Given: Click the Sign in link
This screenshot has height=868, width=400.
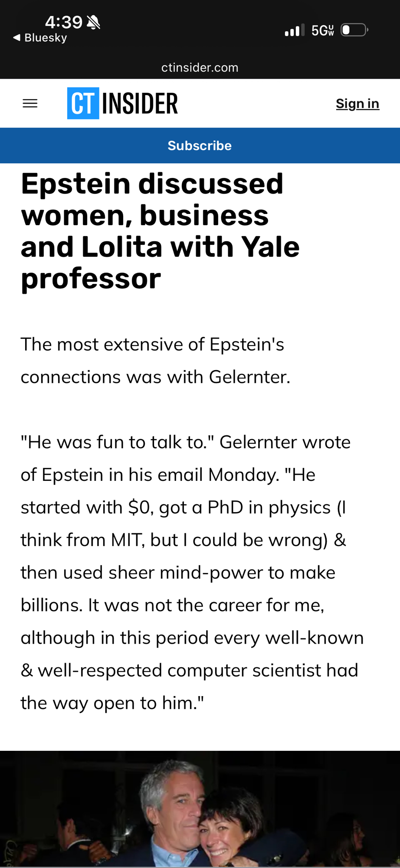Looking at the screenshot, I should point(357,104).
